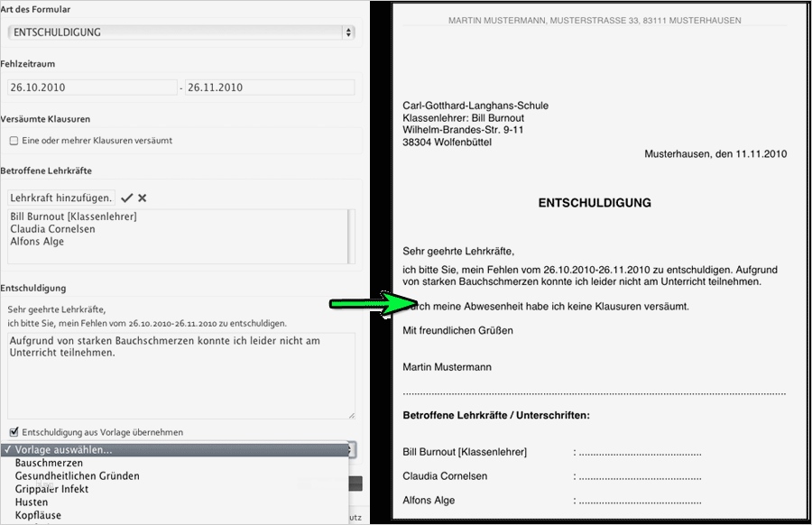Viewport: 812px width, 525px height.
Task: Enable the 'Eine oder mehrer Klausuren versäumt' checkbox
Action: [14, 141]
